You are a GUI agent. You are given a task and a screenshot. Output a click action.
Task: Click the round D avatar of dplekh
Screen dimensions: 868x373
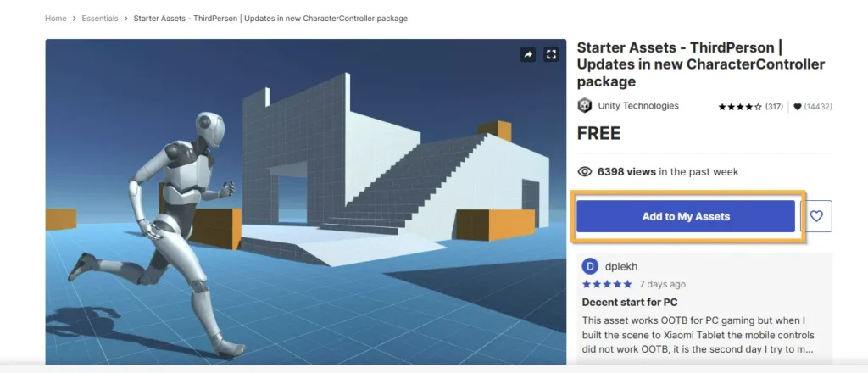point(590,267)
